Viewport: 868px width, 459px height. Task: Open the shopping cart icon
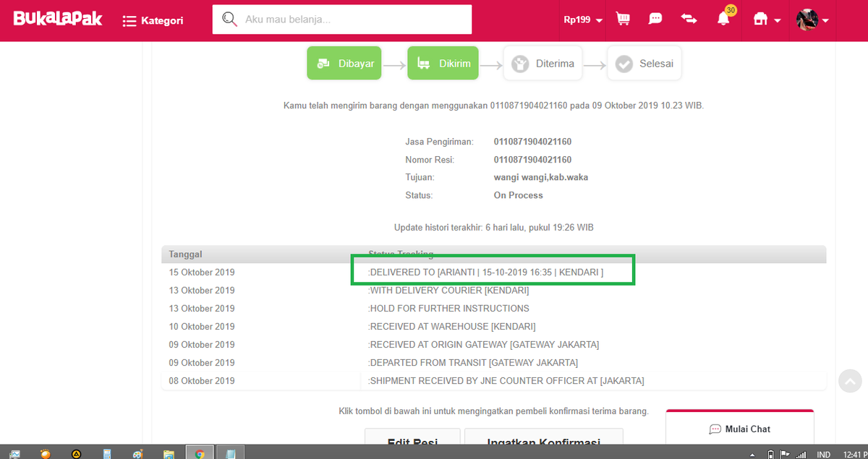pos(623,20)
